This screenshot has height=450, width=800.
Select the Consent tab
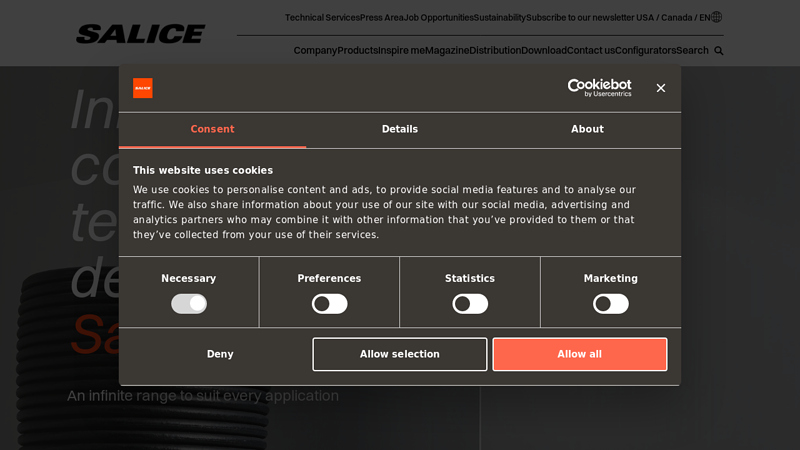212,130
